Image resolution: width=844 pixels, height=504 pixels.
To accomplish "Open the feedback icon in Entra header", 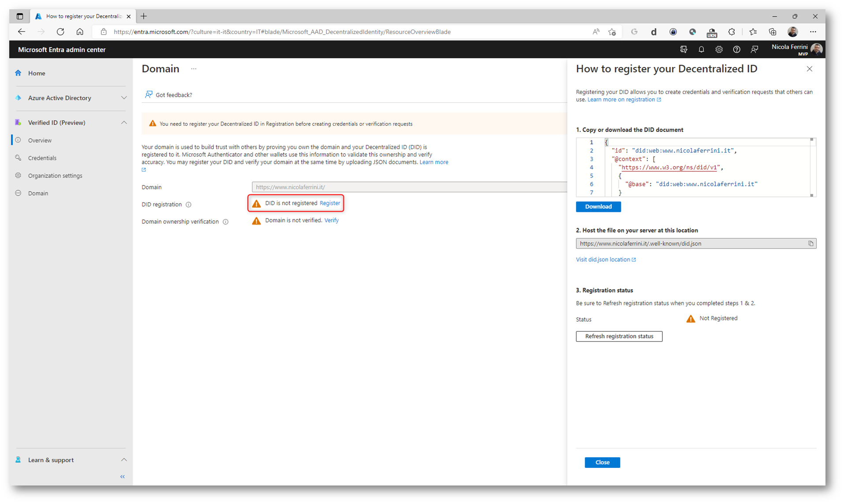I will [754, 49].
